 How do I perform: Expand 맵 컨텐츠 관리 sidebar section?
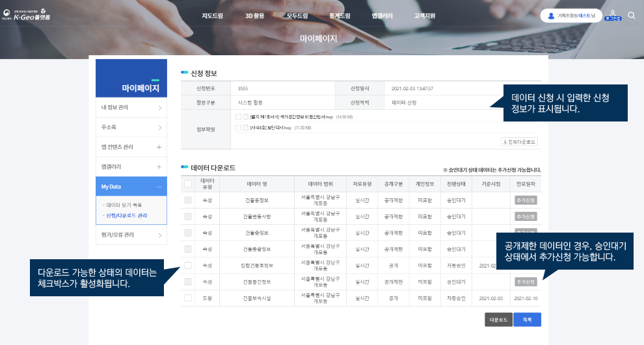[x=159, y=147]
